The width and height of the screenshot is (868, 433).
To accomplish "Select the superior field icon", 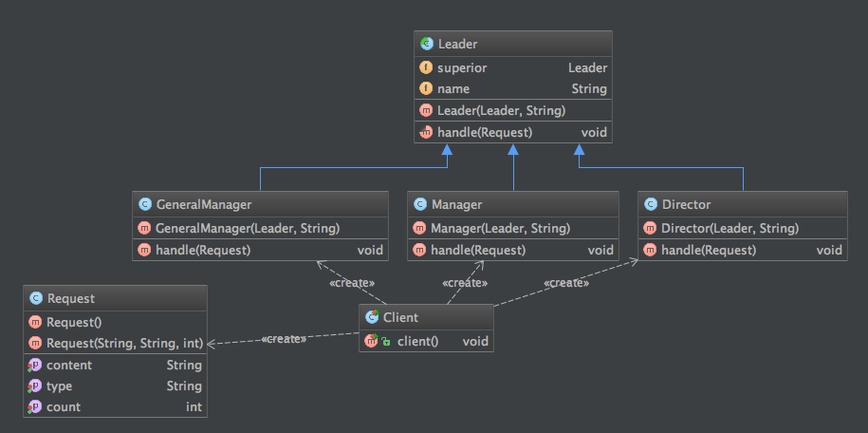I will (426, 68).
